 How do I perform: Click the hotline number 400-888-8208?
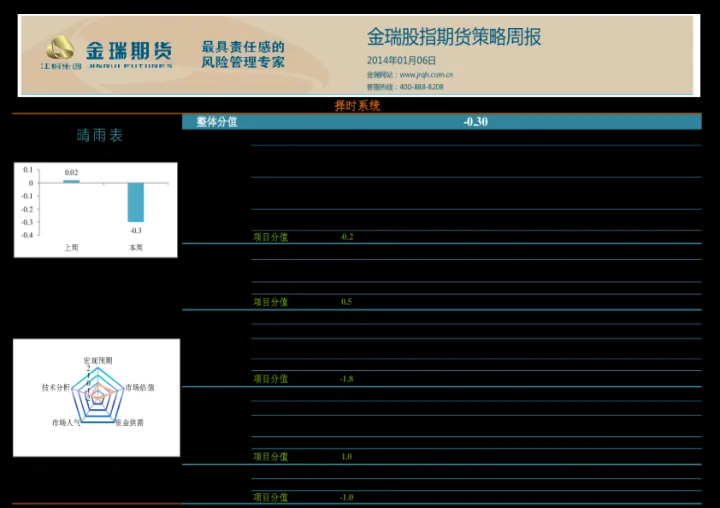pyautogui.click(x=422, y=87)
